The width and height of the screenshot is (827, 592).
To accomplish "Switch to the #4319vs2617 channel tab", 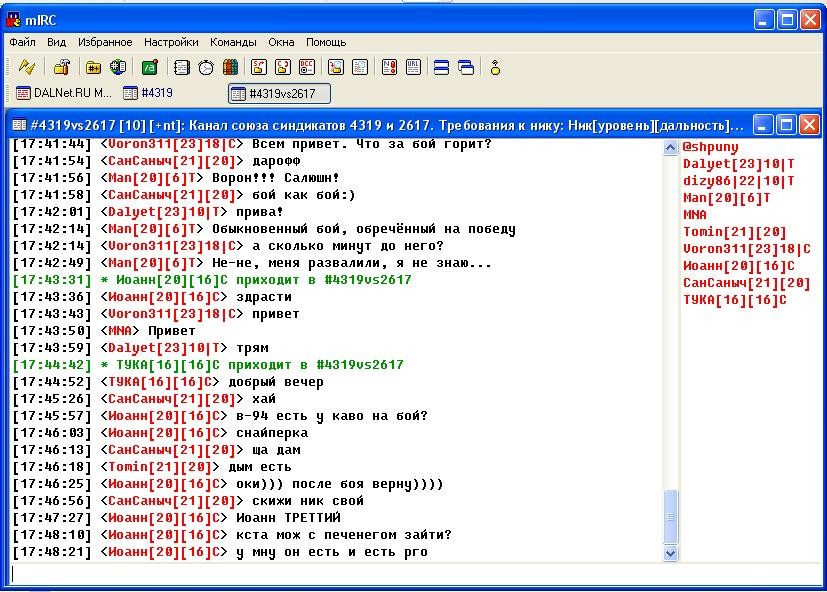I will (x=280, y=93).
